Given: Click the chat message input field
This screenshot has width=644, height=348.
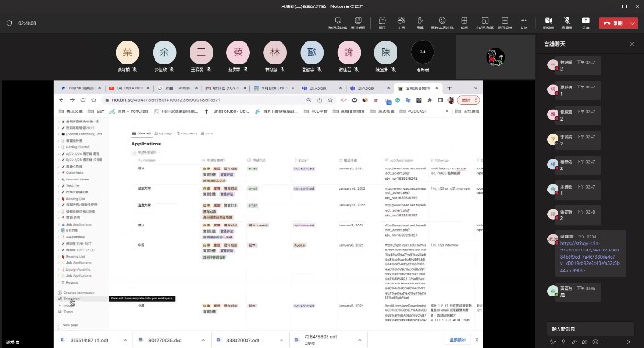Looking at the screenshot, I should pyautogui.click(x=590, y=329).
